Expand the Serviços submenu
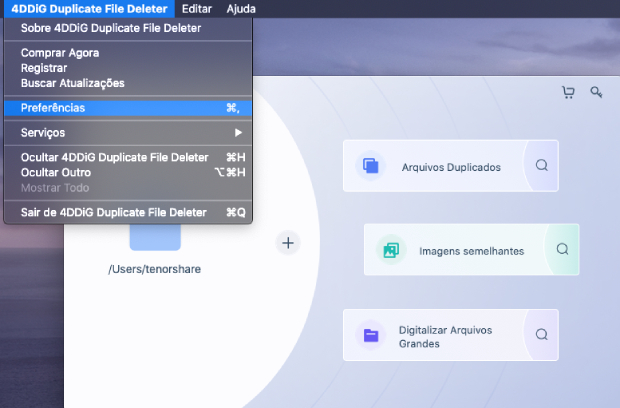The height and width of the screenshot is (408, 620). (43, 132)
